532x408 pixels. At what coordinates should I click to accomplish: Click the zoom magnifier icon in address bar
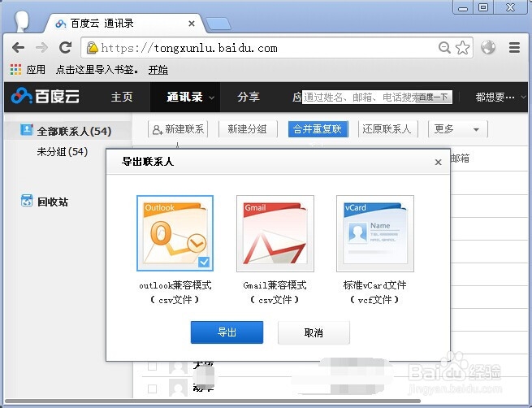point(444,47)
